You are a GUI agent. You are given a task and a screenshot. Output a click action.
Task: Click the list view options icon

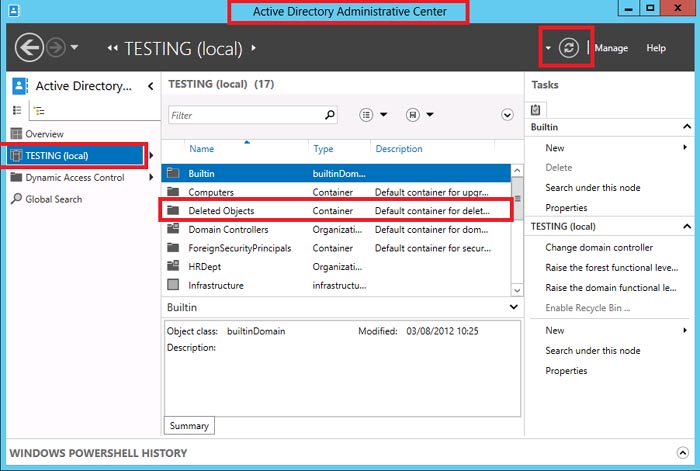(x=366, y=115)
